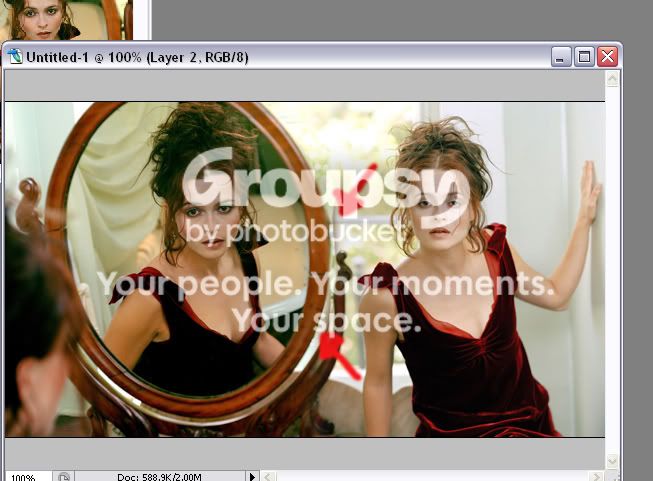This screenshot has width=653, height=481.
Task: Close the Untitled-1 document window
Action: click(x=607, y=57)
